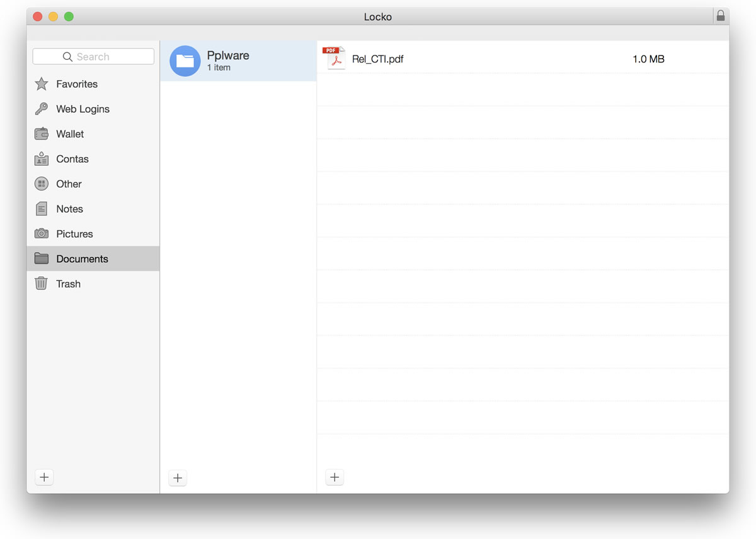Image resolution: width=756 pixels, height=539 pixels.
Task: Click the green fullscreen window button
Action: [x=69, y=16]
